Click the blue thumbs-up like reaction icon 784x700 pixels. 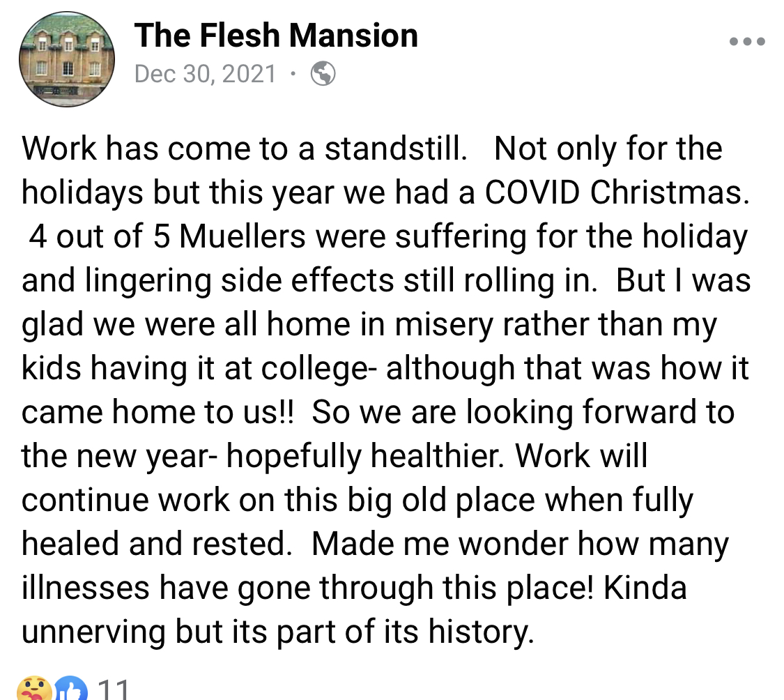tap(70, 688)
